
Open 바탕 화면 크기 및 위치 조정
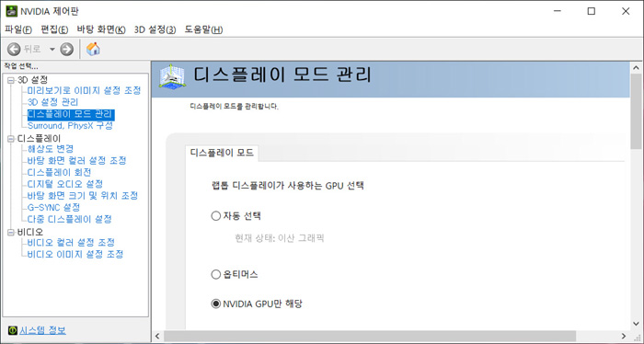[83, 195]
